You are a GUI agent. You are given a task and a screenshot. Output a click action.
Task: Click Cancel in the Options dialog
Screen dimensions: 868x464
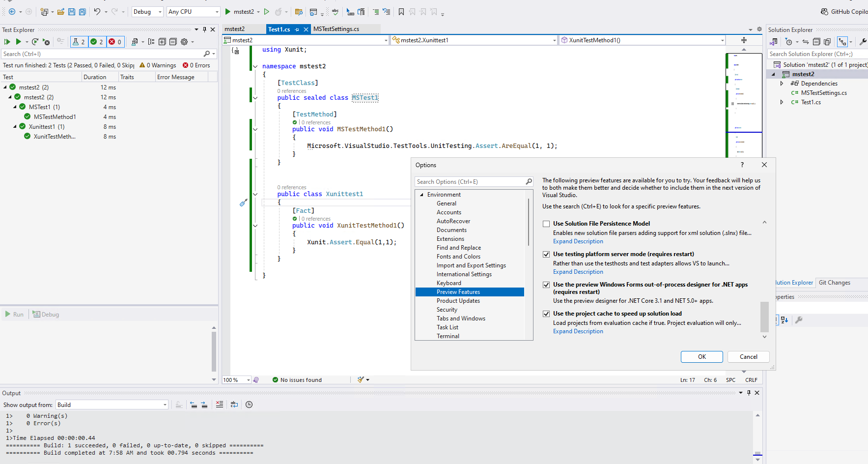point(748,357)
